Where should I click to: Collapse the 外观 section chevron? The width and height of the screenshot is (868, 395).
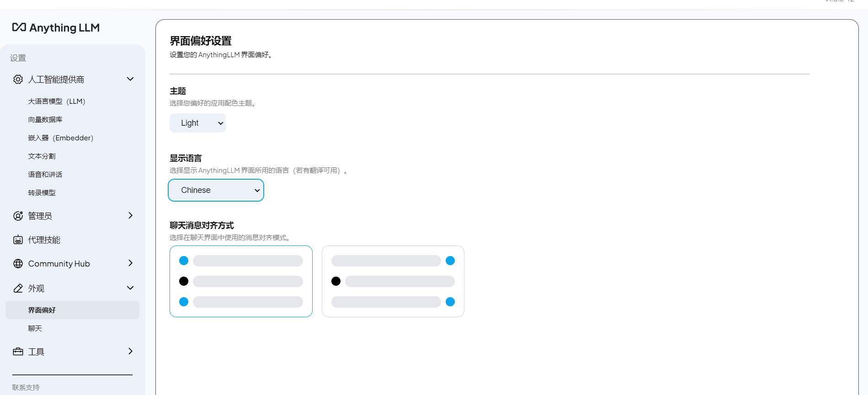[130, 288]
